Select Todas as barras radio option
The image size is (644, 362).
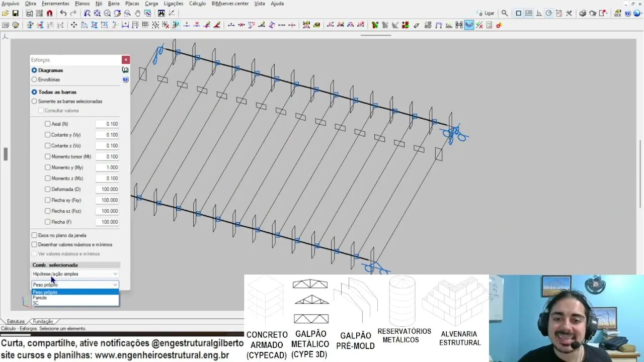click(x=34, y=92)
